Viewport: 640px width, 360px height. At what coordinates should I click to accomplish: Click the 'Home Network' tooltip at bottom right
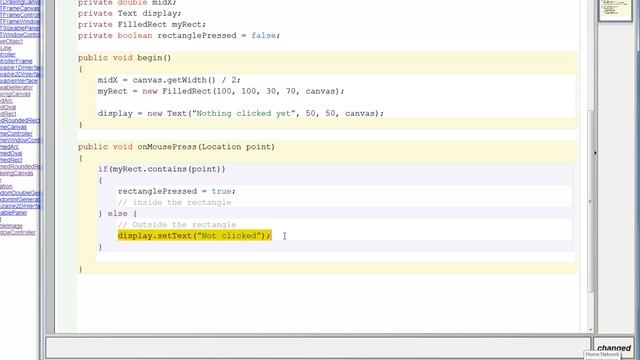[x=603, y=355]
